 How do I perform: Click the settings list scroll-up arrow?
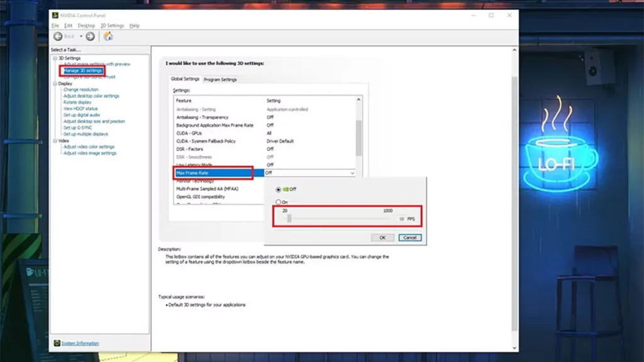tap(358, 100)
